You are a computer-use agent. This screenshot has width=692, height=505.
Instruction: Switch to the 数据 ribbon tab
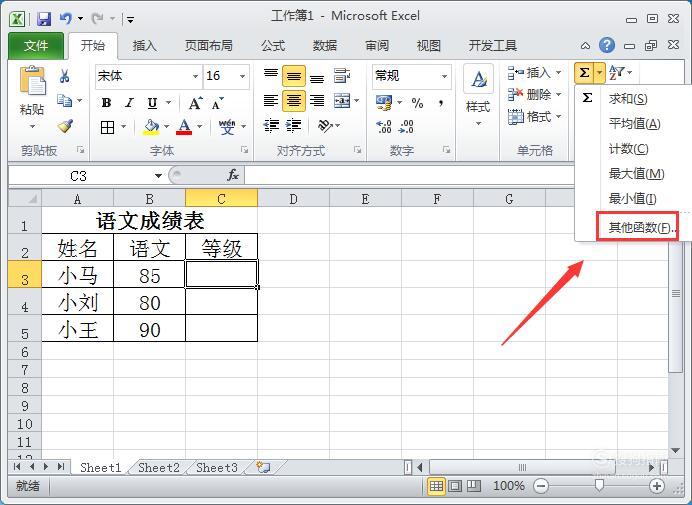click(x=325, y=45)
